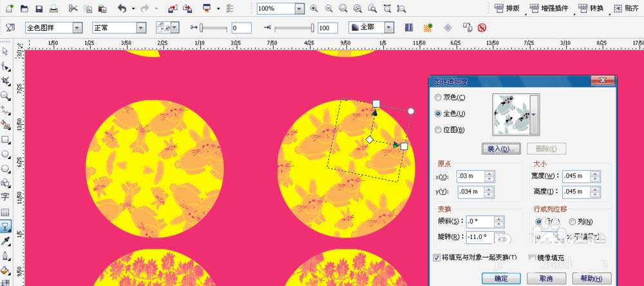Viewport: 644px width, 286px height.
Task: Click the x origin field showing .03 m
Action: [471, 176]
